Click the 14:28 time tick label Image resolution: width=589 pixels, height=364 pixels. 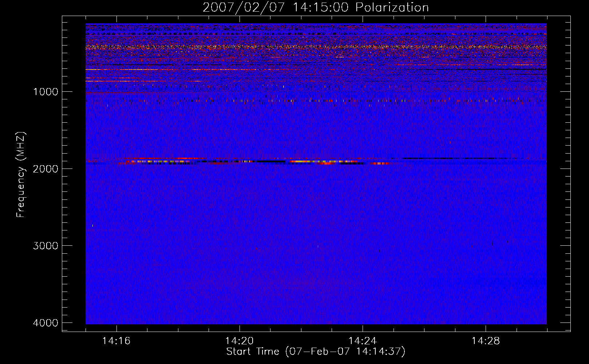click(x=486, y=341)
